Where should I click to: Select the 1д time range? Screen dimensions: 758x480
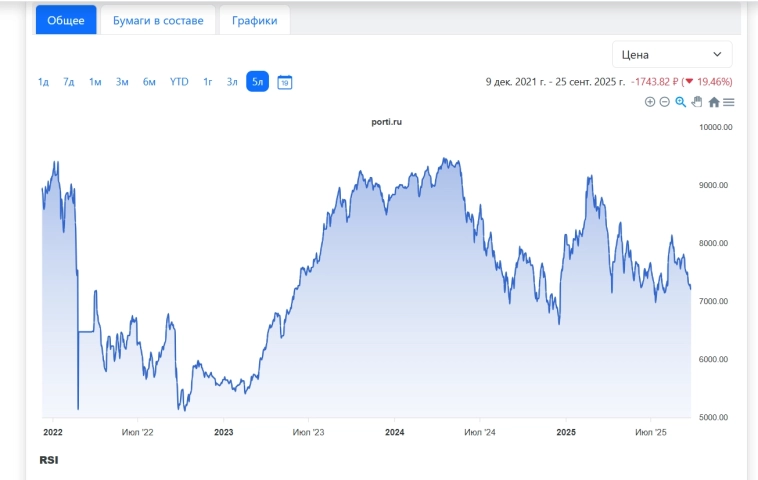pyautogui.click(x=44, y=82)
